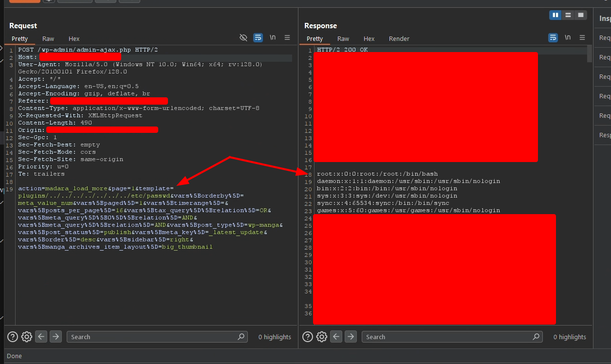Screen dimensions: 611x364
Task: Go to the previous search match in Request
Action: tap(41, 336)
